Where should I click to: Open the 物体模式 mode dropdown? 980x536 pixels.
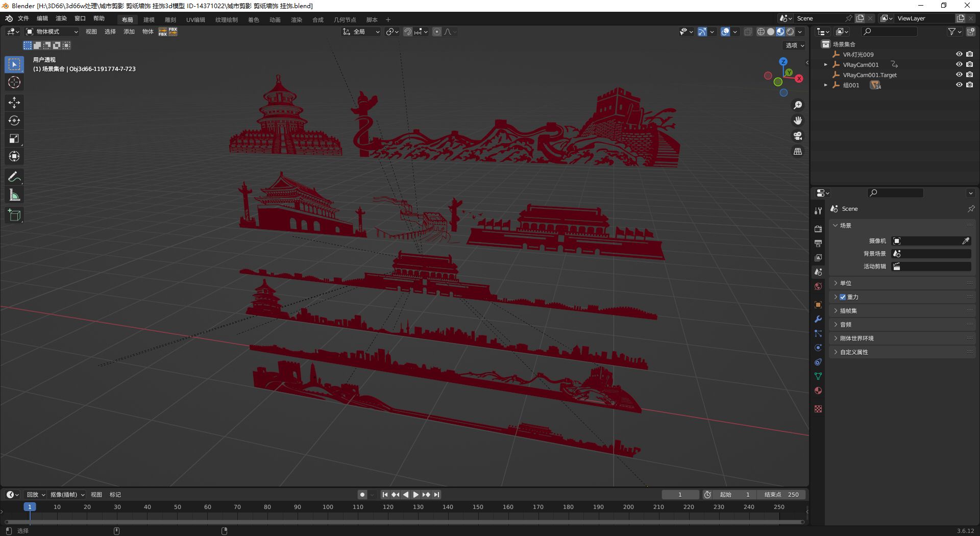[x=52, y=32]
